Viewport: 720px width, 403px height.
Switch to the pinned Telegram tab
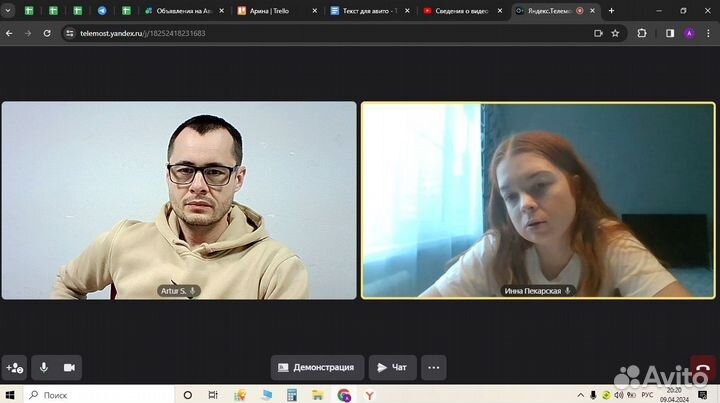point(102,11)
